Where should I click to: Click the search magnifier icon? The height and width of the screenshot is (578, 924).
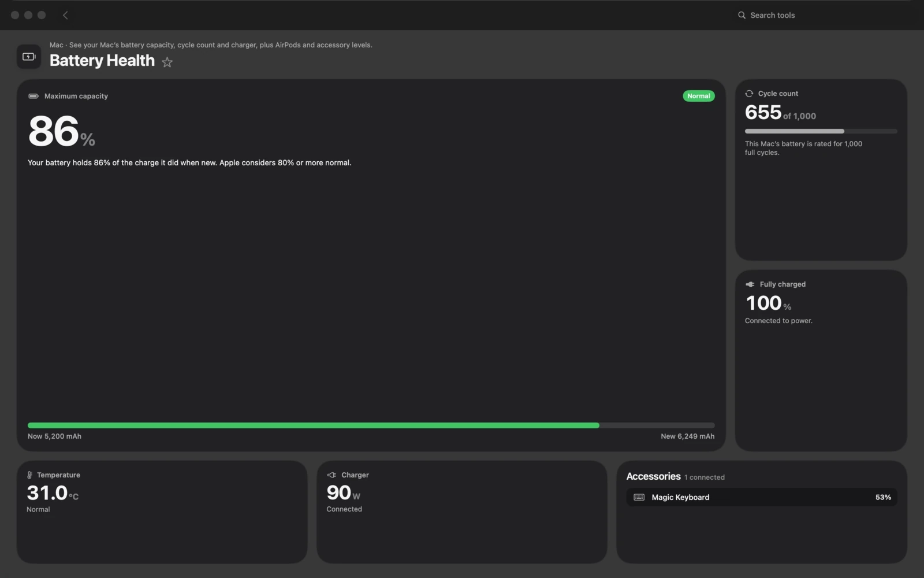coord(742,15)
